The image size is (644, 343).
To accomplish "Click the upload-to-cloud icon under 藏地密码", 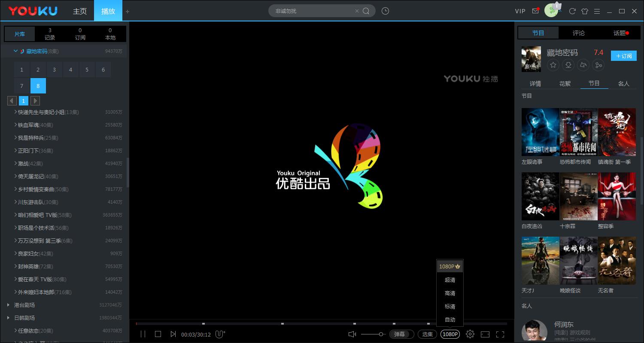I will [x=583, y=65].
